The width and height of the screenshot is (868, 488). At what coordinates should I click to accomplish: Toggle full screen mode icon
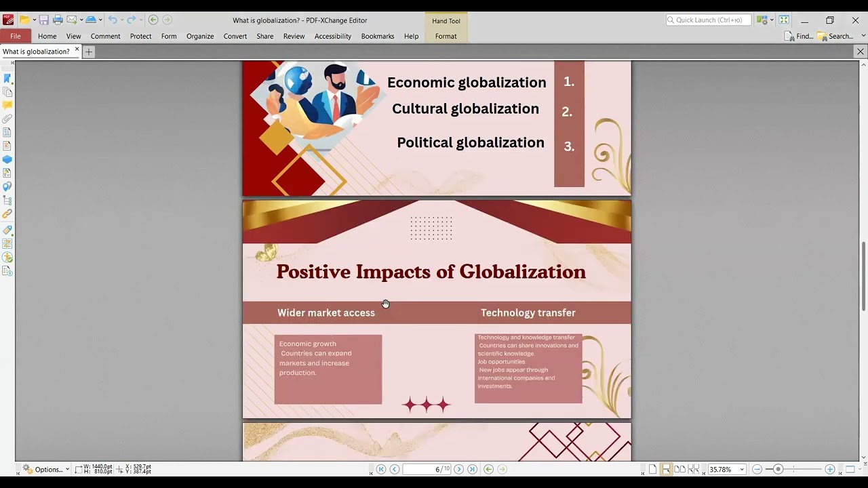[x=784, y=20]
